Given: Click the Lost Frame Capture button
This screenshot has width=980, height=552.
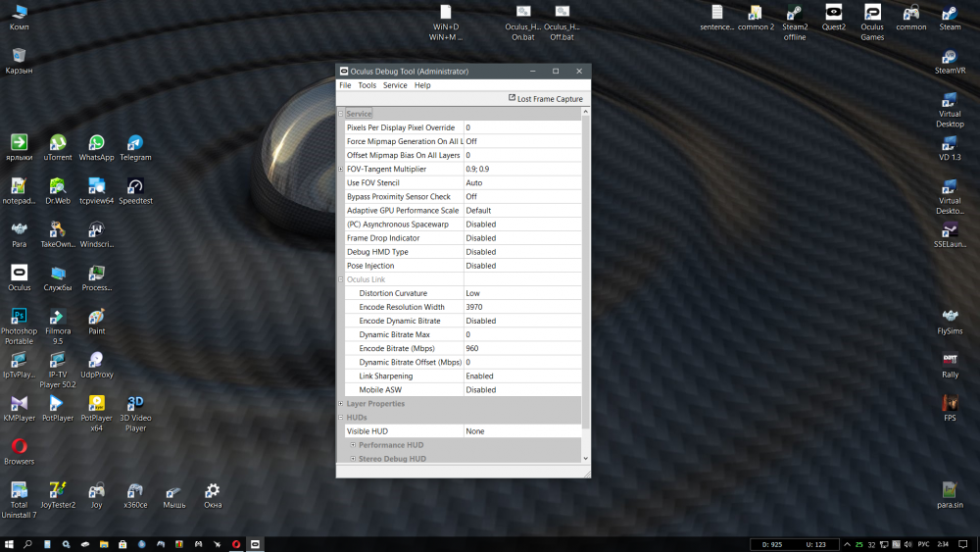Looking at the screenshot, I should [545, 98].
